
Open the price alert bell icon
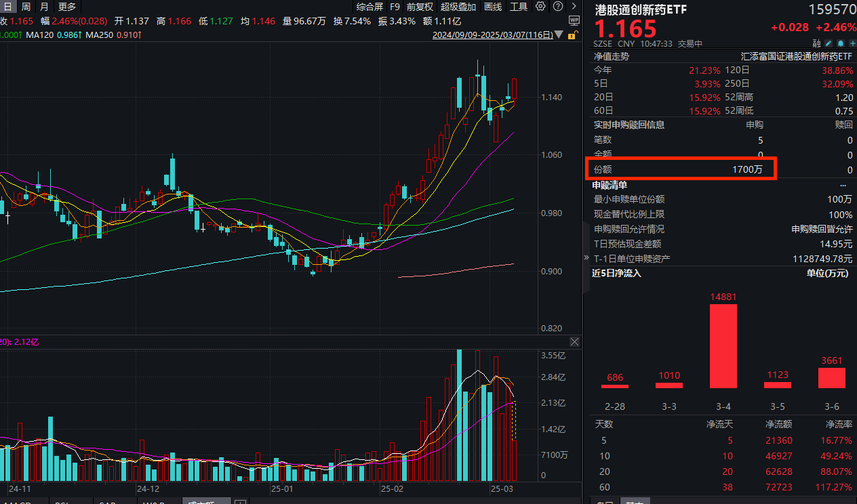click(840, 42)
